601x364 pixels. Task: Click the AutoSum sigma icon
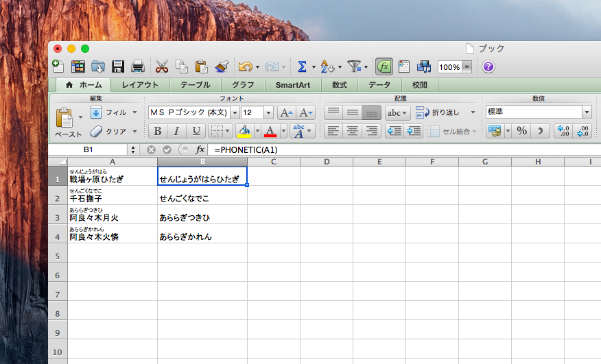302,66
